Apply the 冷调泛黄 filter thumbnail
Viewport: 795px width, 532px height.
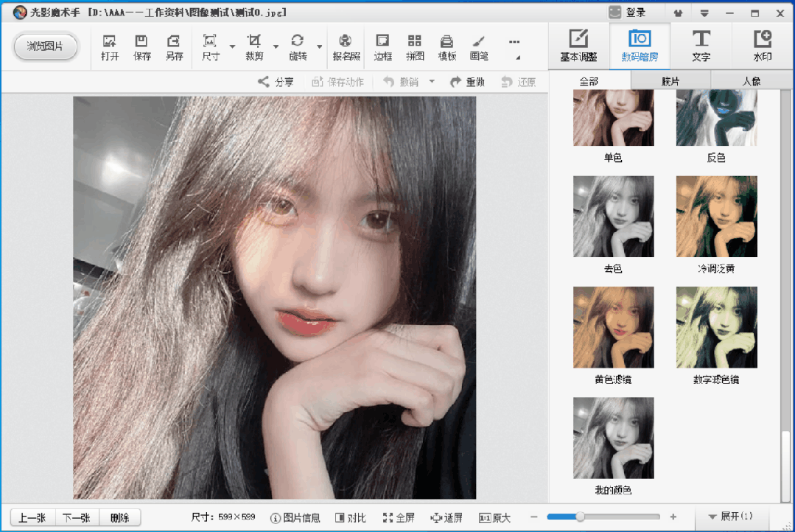coord(716,217)
